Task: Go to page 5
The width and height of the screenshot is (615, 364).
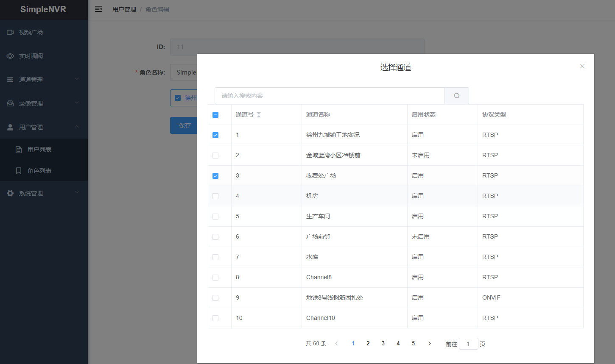Action: (413, 344)
